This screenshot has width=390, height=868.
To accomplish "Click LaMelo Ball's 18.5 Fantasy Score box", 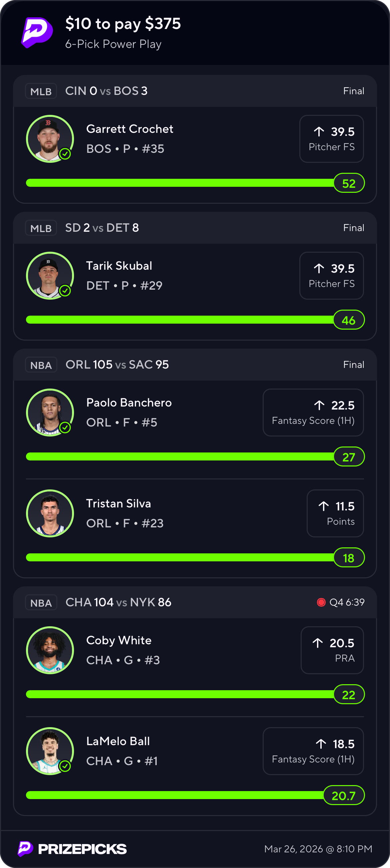I will (x=313, y=751).
